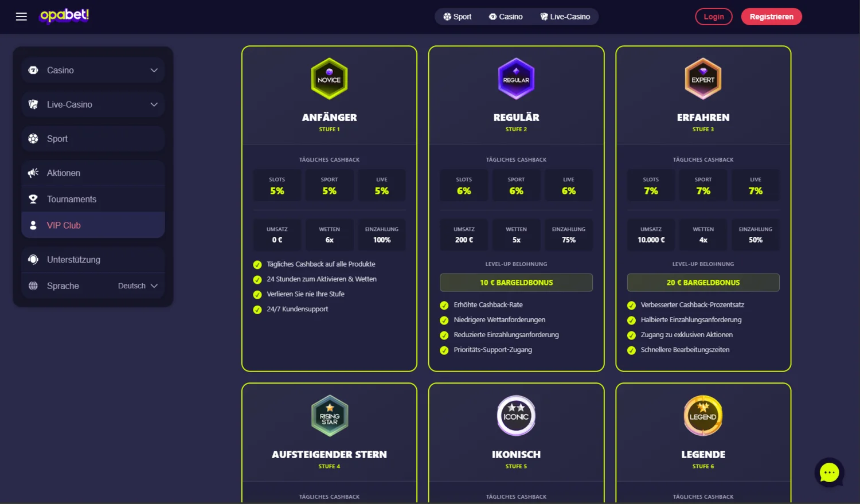Click the checkmark beside Prioritäts-Support-Zugang
This screenshot has width=860, height=504.
pos(444,350)
